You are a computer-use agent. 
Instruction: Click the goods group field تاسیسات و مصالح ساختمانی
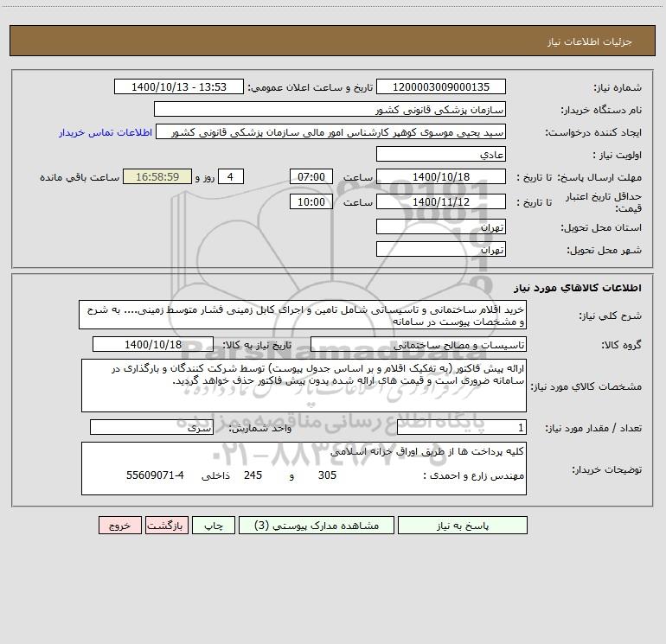click(419, 344)
